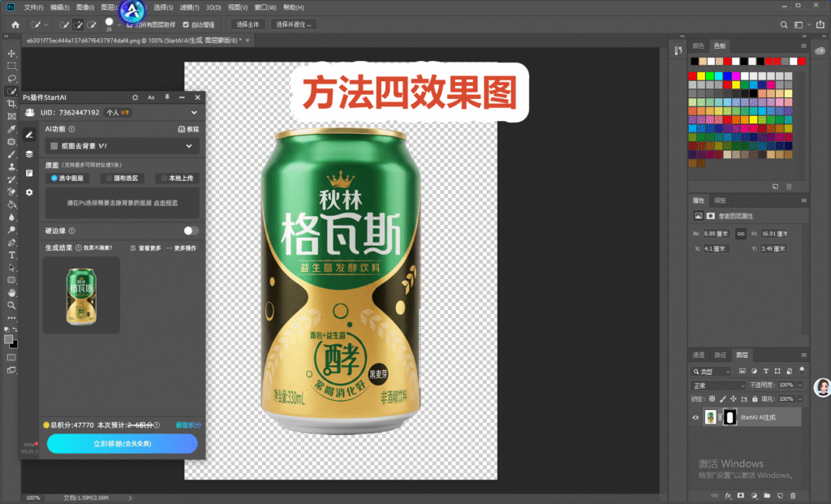Open the tool preset picker dropdown arrow
Screen dimensions: 831x504
[x=45, y=24]
